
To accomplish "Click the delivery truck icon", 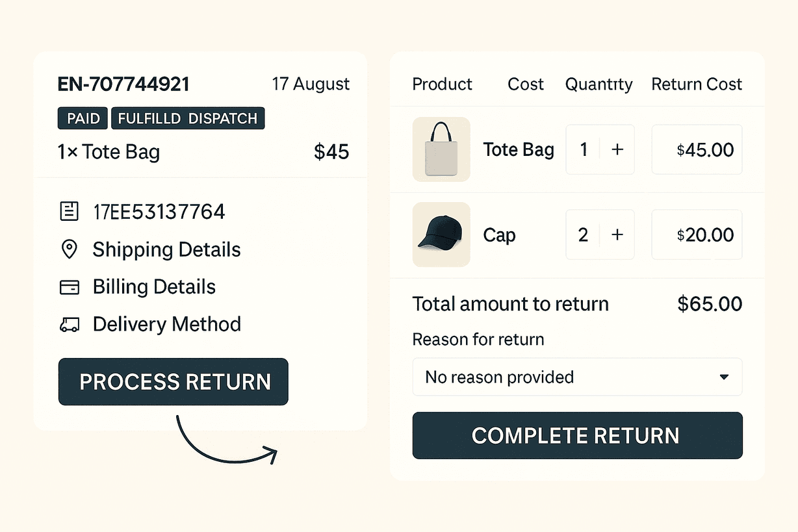I will click(69, 325).
